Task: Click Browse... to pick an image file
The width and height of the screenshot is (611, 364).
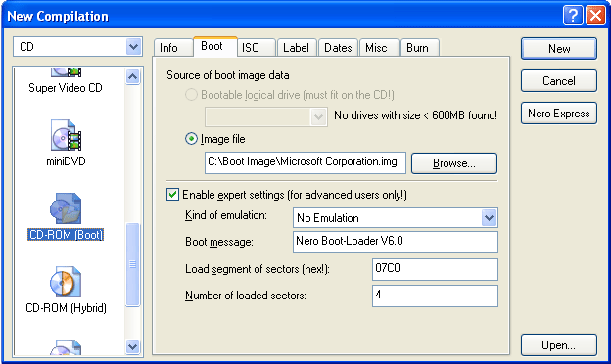Action: click(454, 163)
